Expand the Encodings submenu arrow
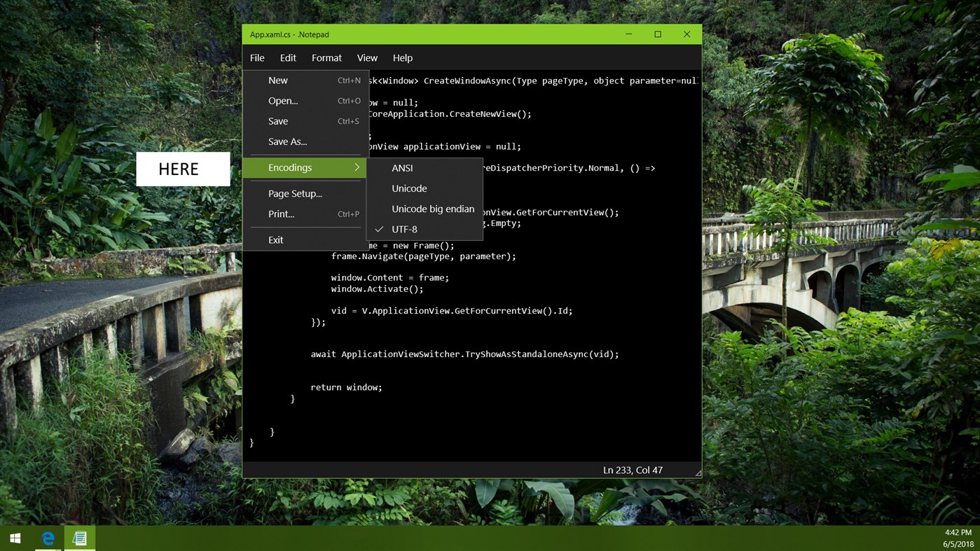The image size is (980, 551). tap(357, 167)
